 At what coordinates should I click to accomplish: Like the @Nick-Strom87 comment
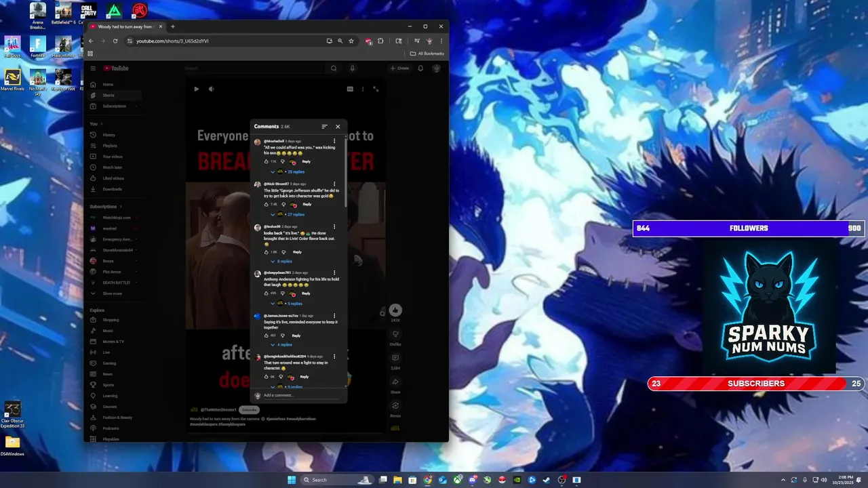pos(267,205)
